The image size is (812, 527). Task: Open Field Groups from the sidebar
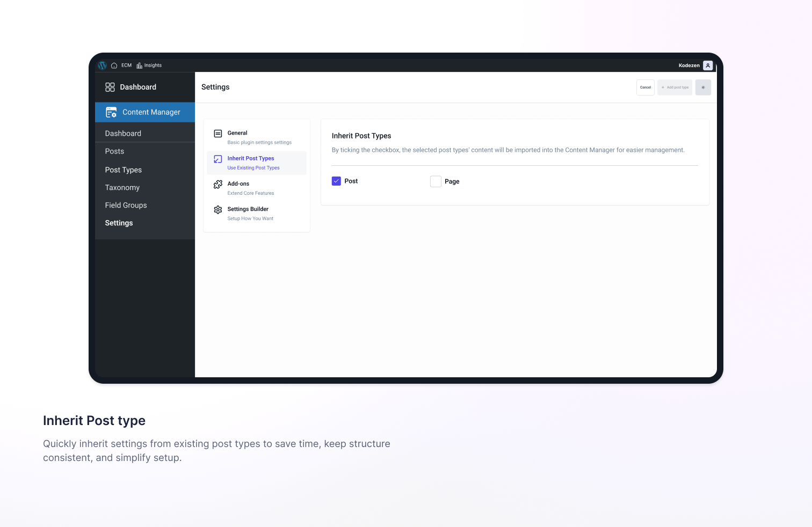(126, 205)
